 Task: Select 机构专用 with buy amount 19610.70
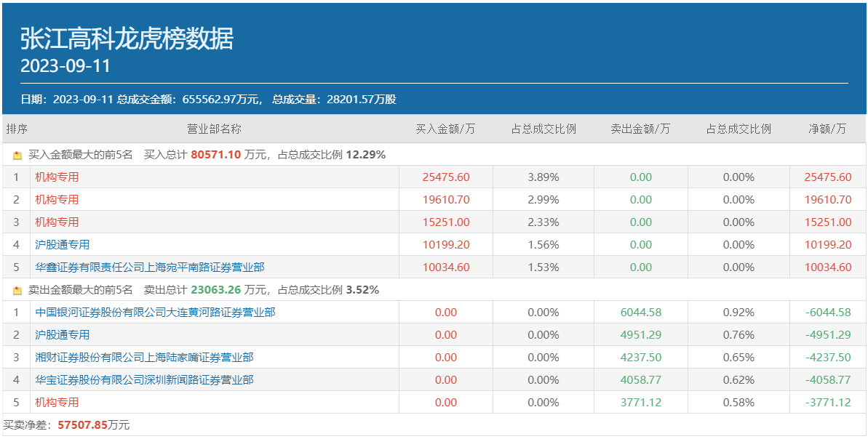click(57, 200)
